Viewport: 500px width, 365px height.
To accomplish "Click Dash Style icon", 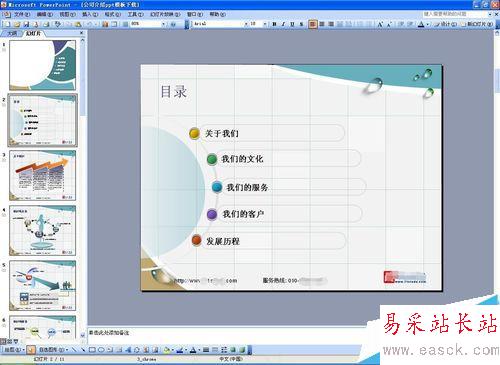I will 215,350.
